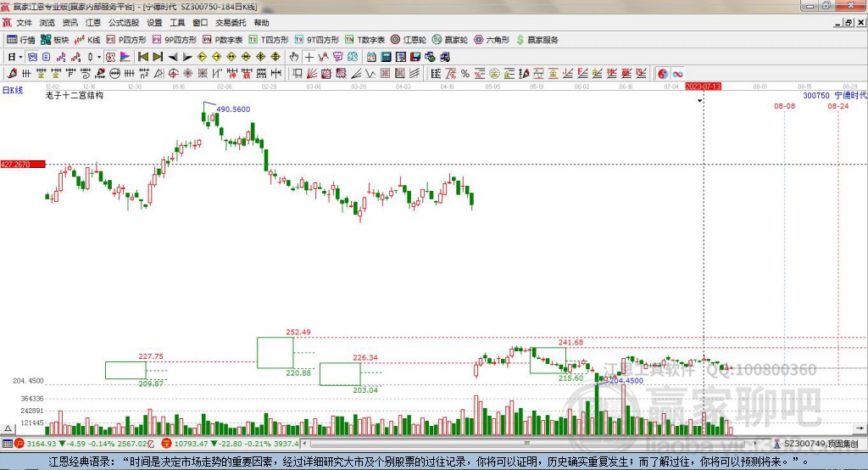
Task: Open the T四方形 tool
Action: [269, 39]
